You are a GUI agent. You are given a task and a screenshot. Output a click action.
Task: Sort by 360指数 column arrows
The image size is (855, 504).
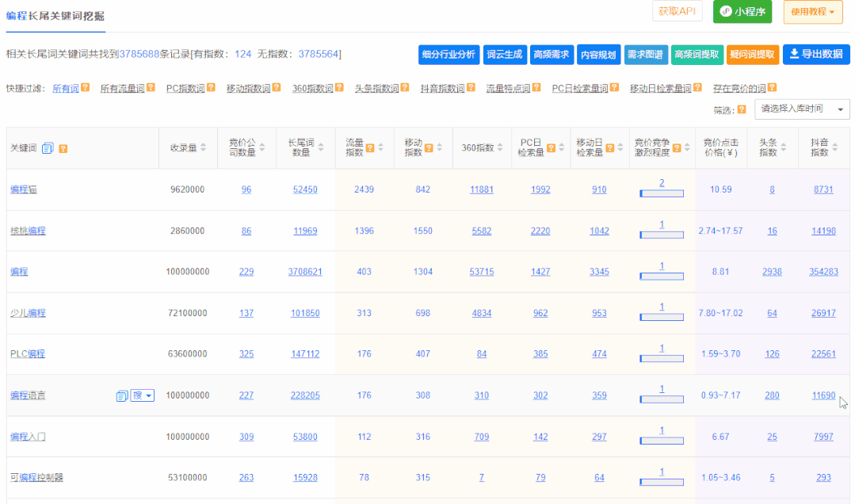[500, 148]
